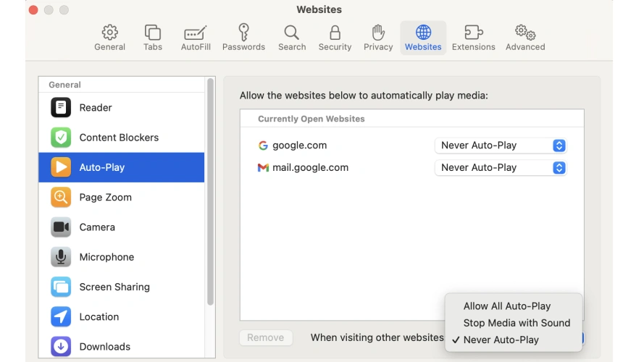Open the General preferences tab

[x=109, y=38]
